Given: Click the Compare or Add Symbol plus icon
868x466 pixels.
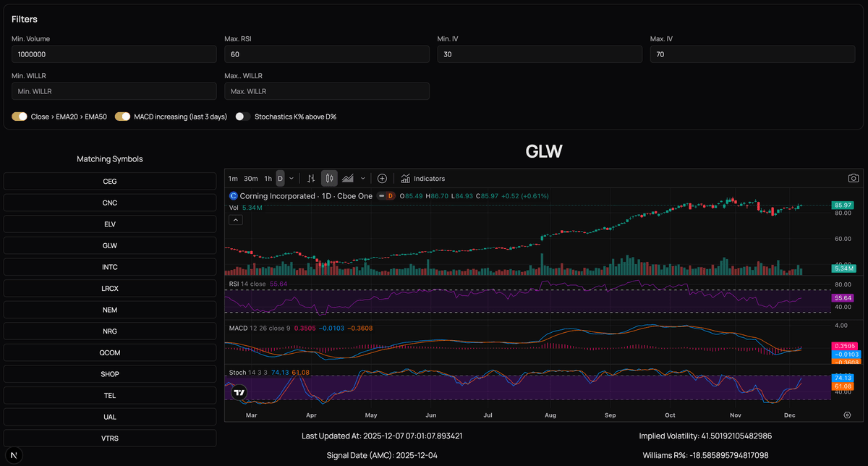Looking at the screenshot, I should (x=382, y=178).
